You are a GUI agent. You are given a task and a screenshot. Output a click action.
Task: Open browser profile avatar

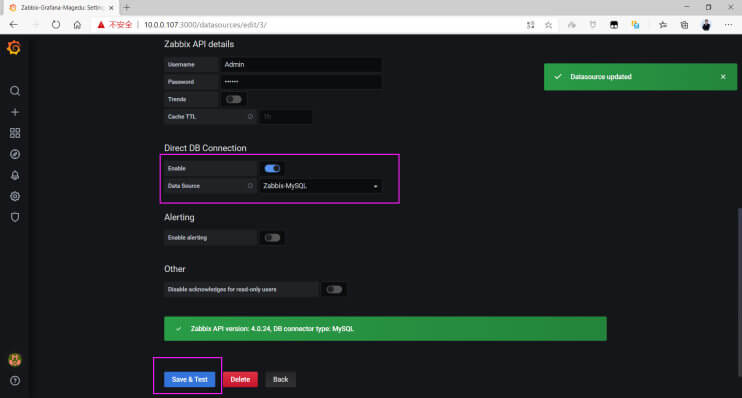tap(706, 25)
